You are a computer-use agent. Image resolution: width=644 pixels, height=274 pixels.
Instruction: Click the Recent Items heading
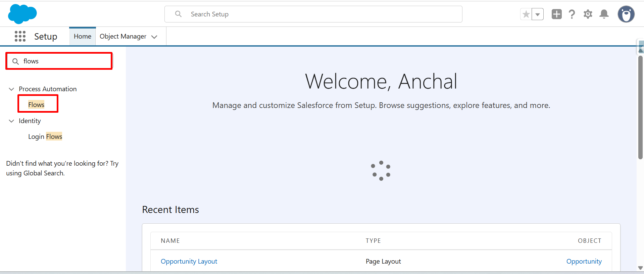point(170,210)
